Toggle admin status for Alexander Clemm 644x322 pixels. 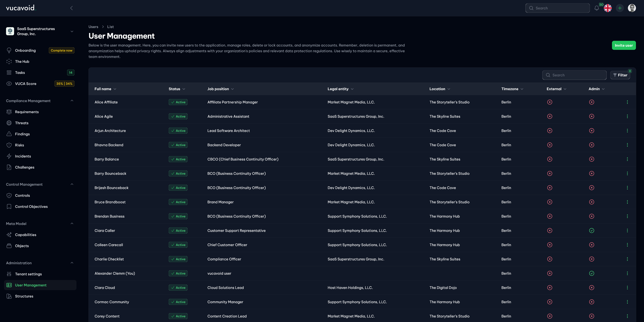pyautogui.click(x=592, y=273)
